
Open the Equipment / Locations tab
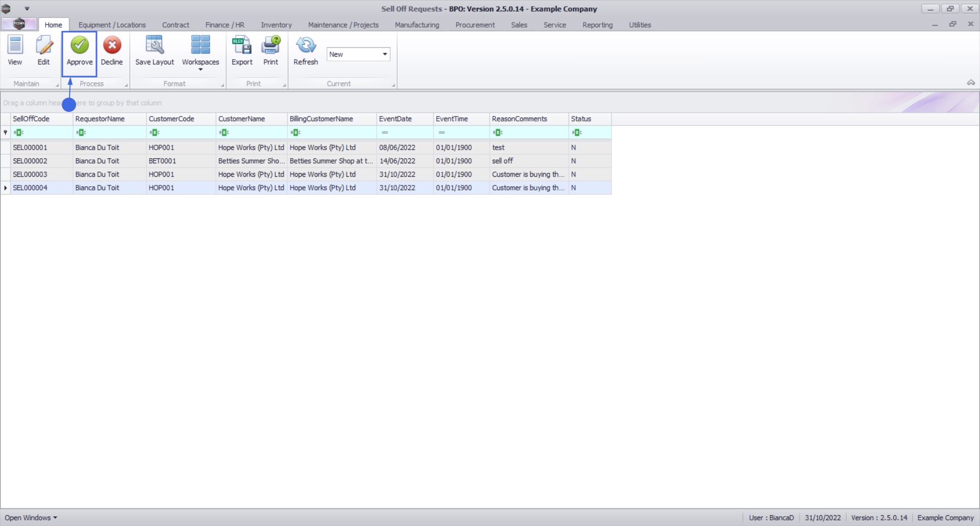[112, 25]
